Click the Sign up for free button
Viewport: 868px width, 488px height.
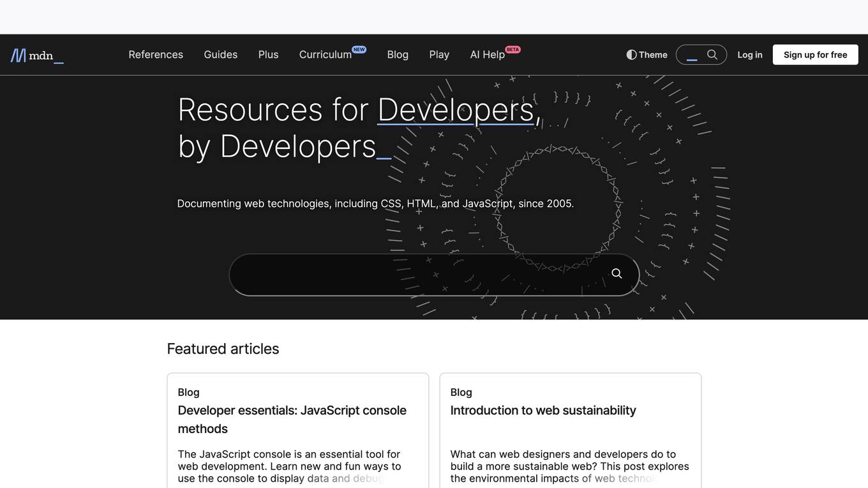coord(816,55)
